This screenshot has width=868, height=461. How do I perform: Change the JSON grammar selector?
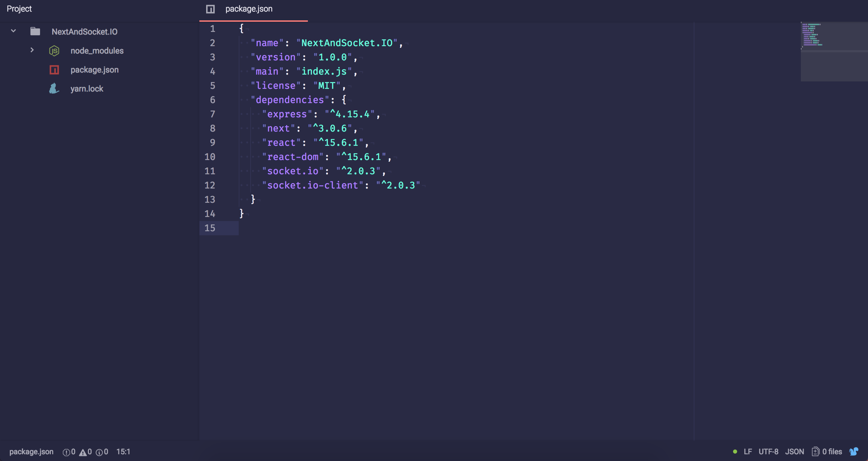click(794, 452)
